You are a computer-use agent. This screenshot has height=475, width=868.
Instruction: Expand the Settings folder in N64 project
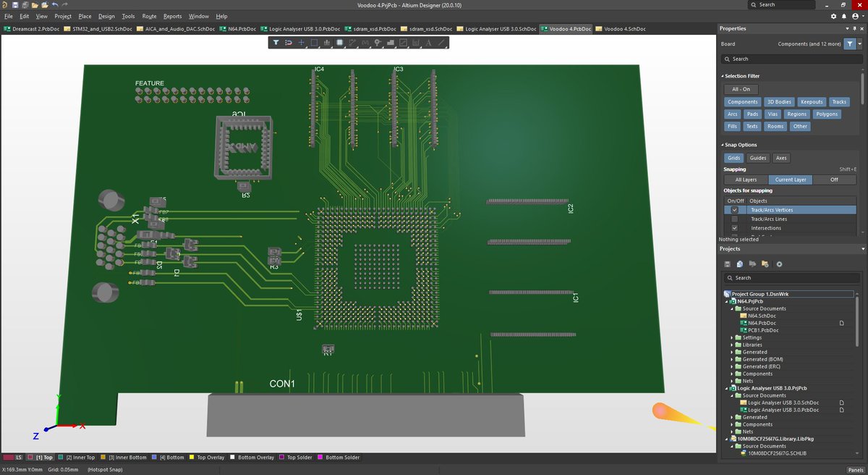click(731, 337)
